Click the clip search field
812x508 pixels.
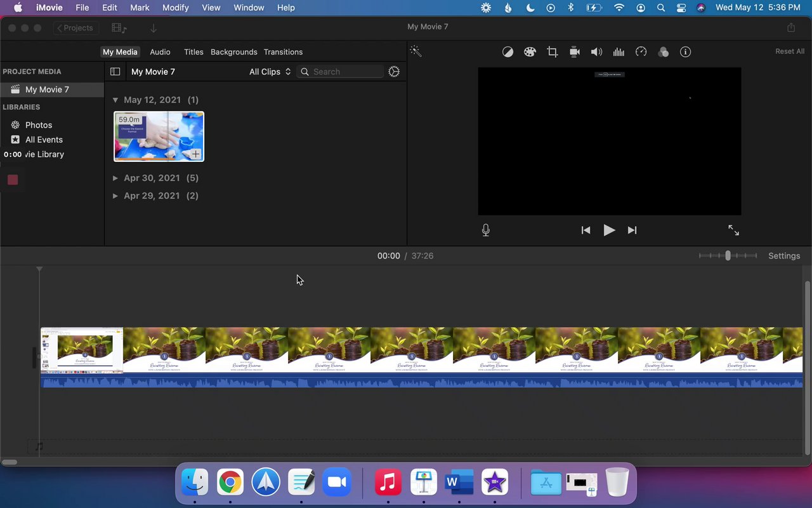(x=341, y=72)
